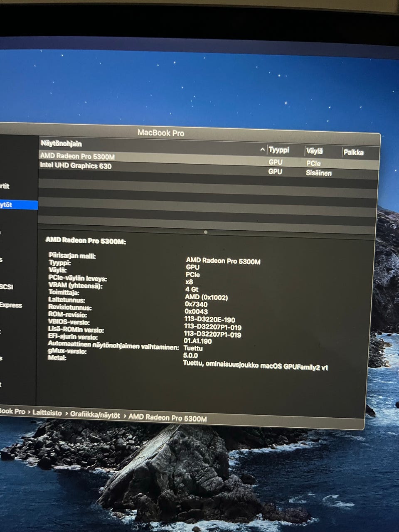Click the MacBook Pro window title

tap(161, 133)
